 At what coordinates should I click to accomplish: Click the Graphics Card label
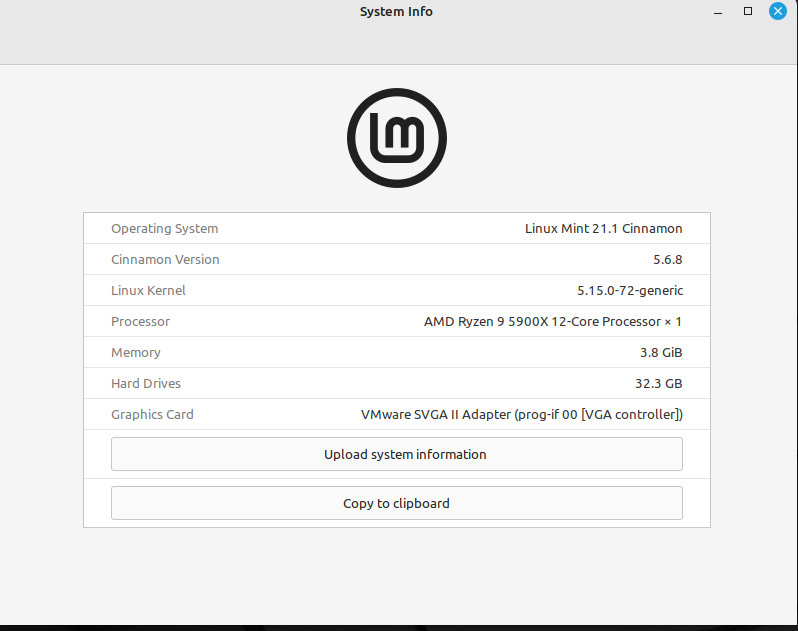(152, 415)
